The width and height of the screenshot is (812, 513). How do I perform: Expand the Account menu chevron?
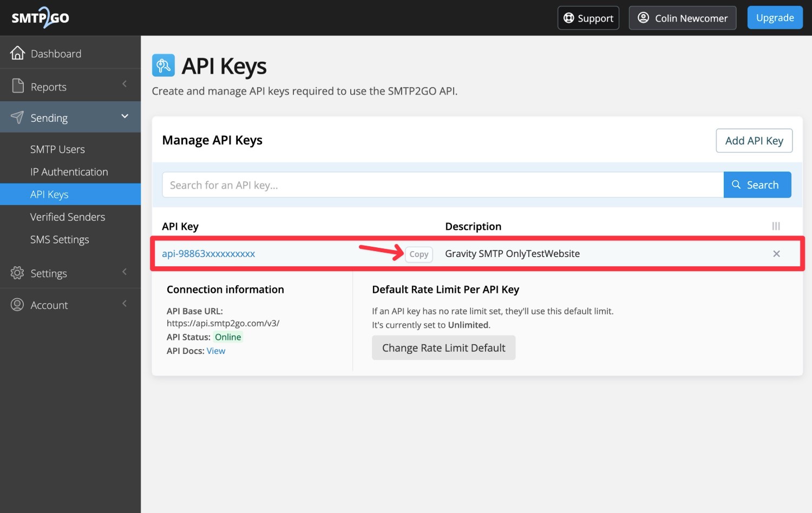click(125, 303)
